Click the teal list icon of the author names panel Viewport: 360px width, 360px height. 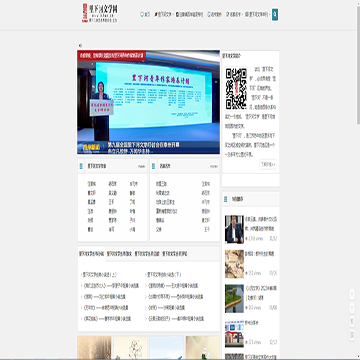pyautogui.click(x=81, y=166)
